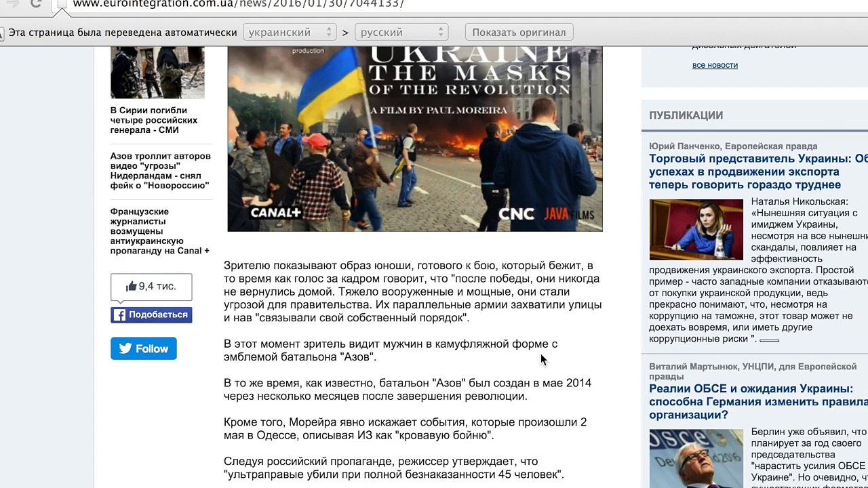This screenshot has width=868, height=488.
Task: Click the paragraph starting Следуя российский пропаганде
Action: click(394, 468)
